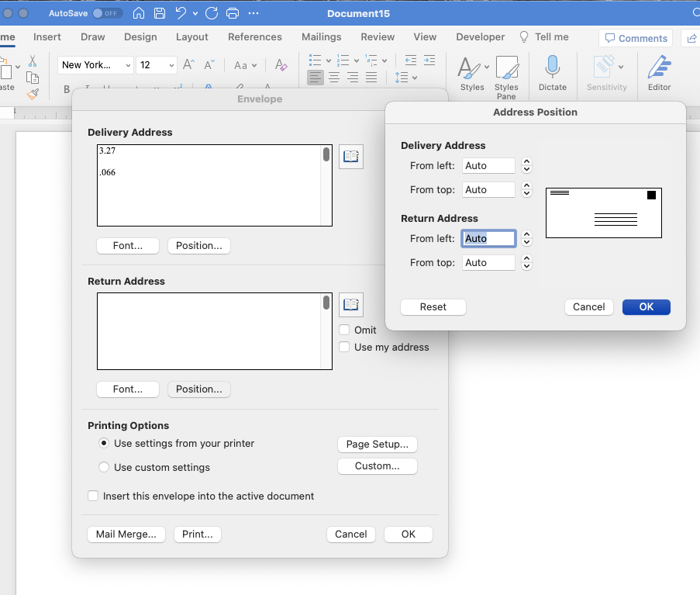Open more quick access options ellipsis
Viewport: 700px width, 595px height.
pyautogui.click(x=253, y=13)
